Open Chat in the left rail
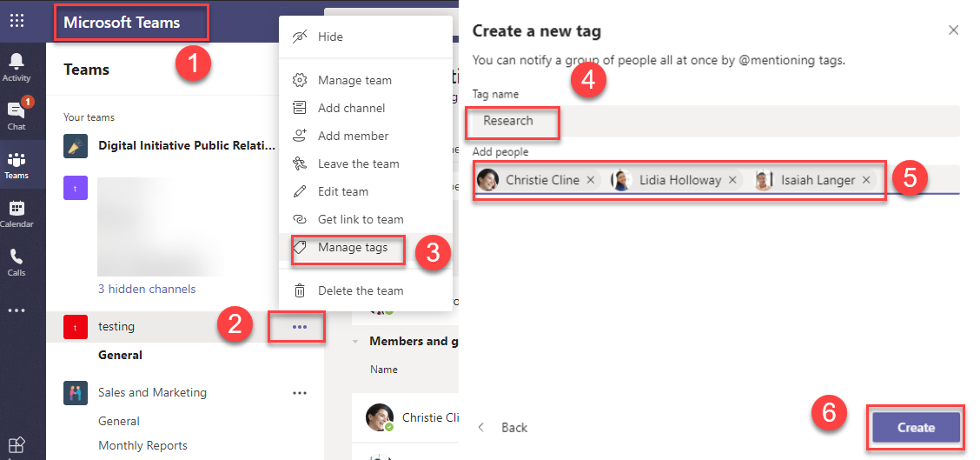Image resolution: width=980 pixels, height=460 pixels. click(17, 115)
